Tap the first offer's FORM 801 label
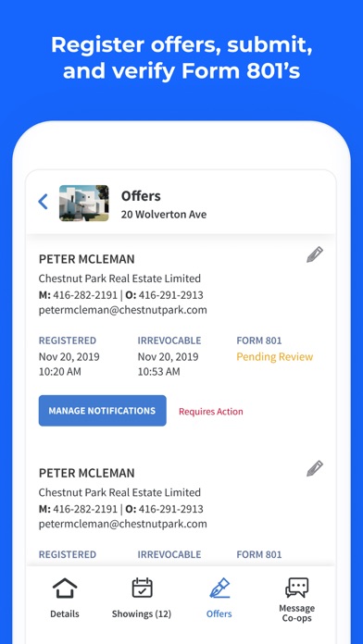 [x=259, y=341]
